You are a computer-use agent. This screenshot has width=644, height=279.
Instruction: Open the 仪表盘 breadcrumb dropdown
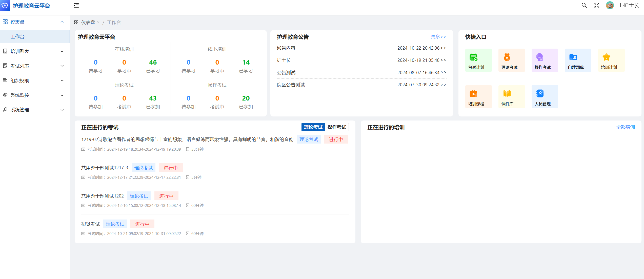90,23
